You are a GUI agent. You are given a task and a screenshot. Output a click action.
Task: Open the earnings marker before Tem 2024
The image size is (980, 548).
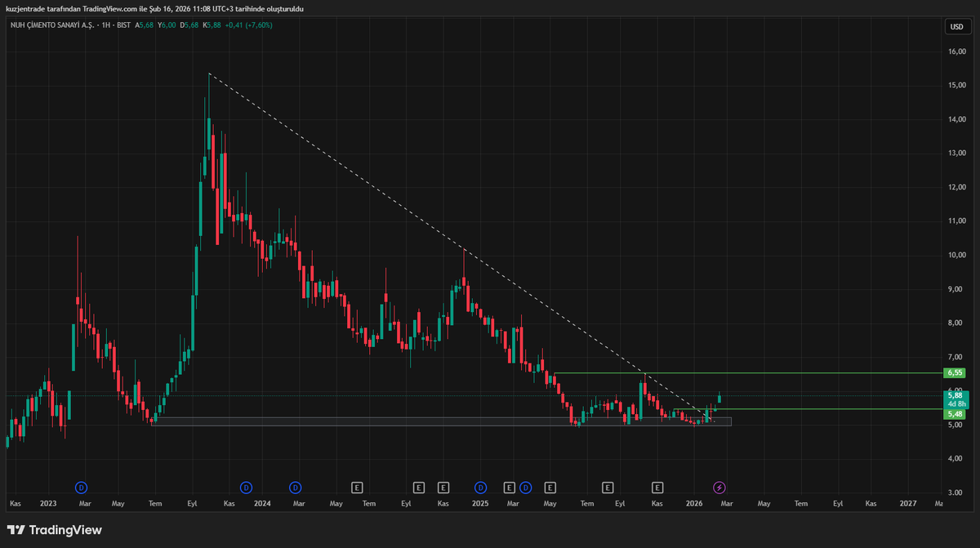point(357,488)
